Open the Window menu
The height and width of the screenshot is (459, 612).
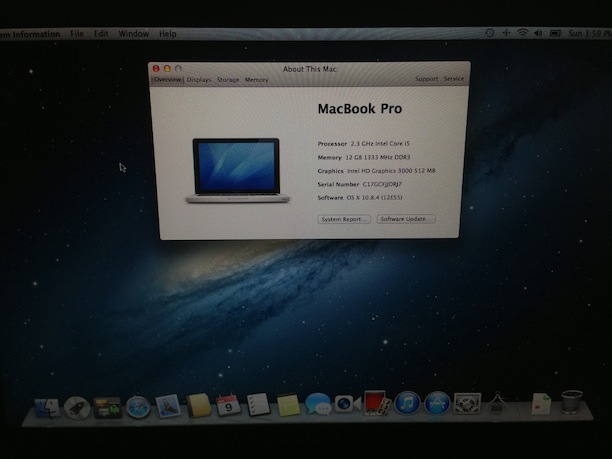pos(133,34)
